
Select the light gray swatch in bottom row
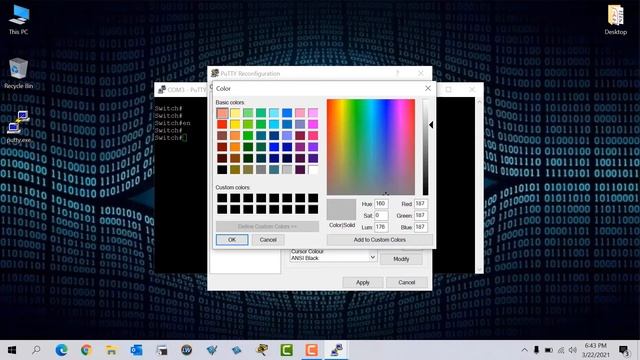coord(287,169)
